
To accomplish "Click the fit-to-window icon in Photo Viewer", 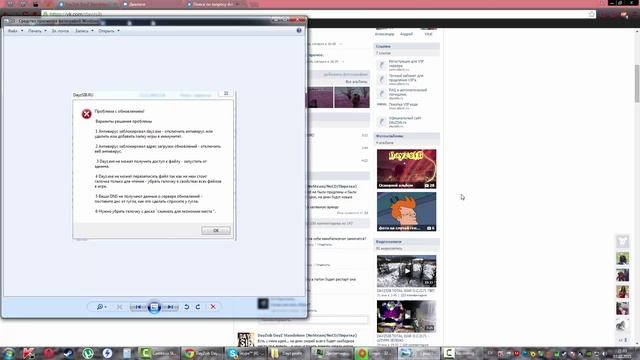I will click(x=119, y=307).
